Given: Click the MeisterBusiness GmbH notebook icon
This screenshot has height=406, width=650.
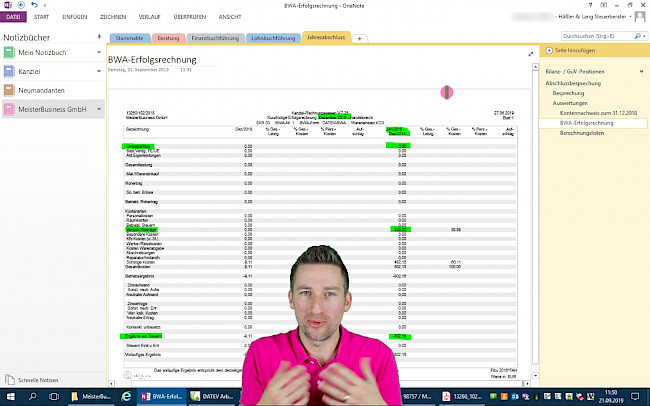Looking at the screenshot, I should 10,109.
